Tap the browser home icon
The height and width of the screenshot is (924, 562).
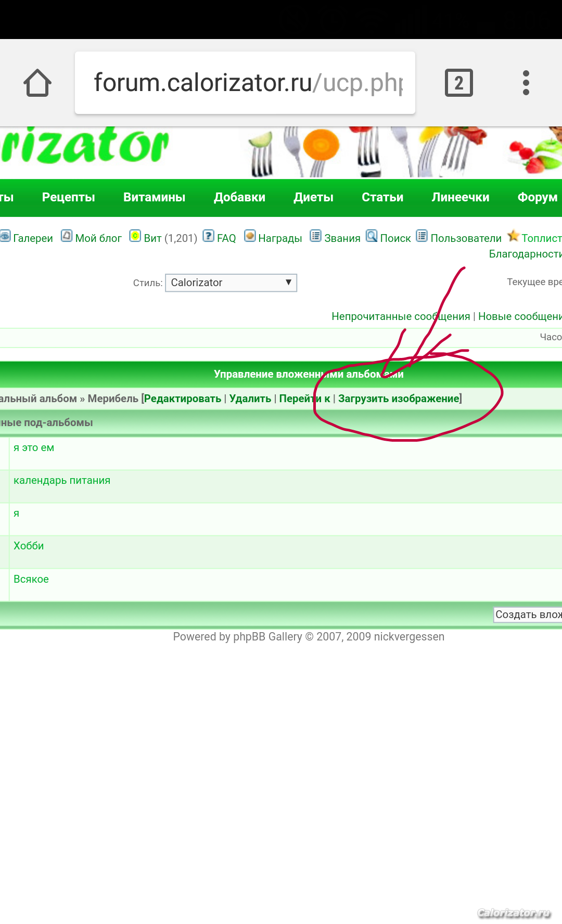click(37, 83)
